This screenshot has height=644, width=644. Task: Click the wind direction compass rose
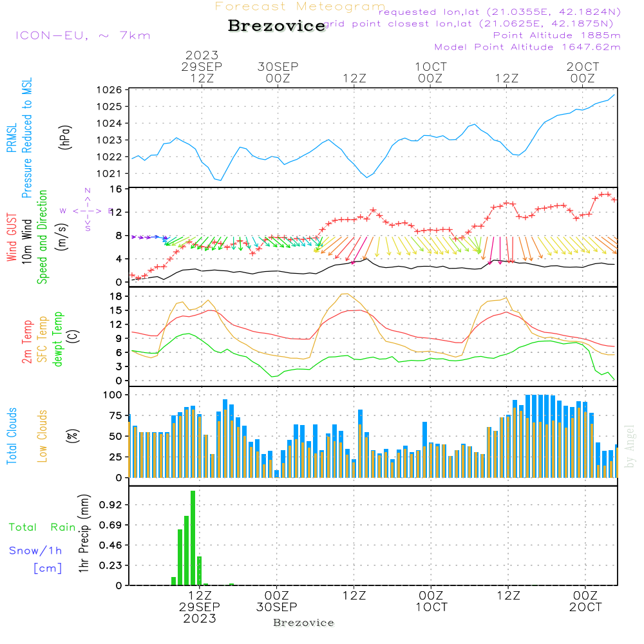coord(87,211)
